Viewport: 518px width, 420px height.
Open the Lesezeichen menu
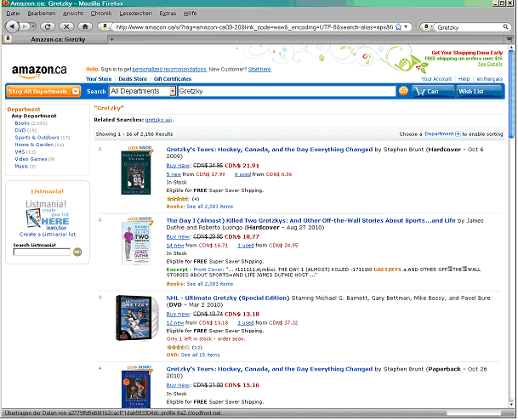click(136, 14)
